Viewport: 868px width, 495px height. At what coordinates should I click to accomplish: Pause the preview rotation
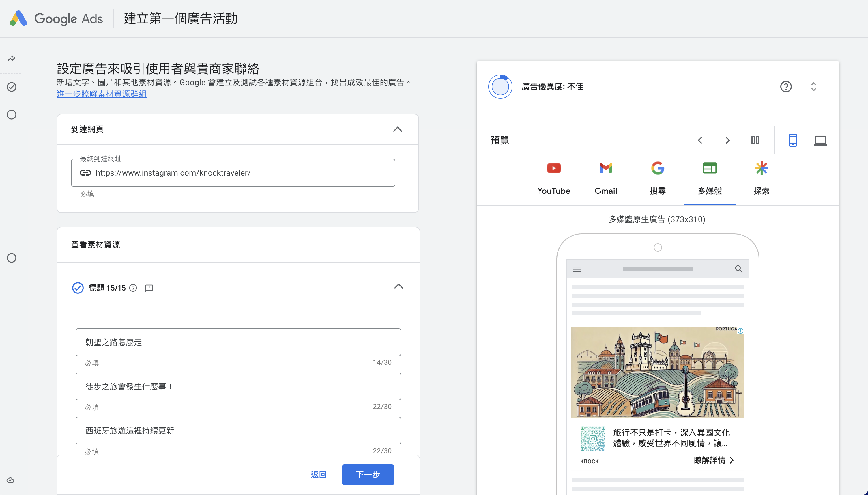[x=755, y=140]
